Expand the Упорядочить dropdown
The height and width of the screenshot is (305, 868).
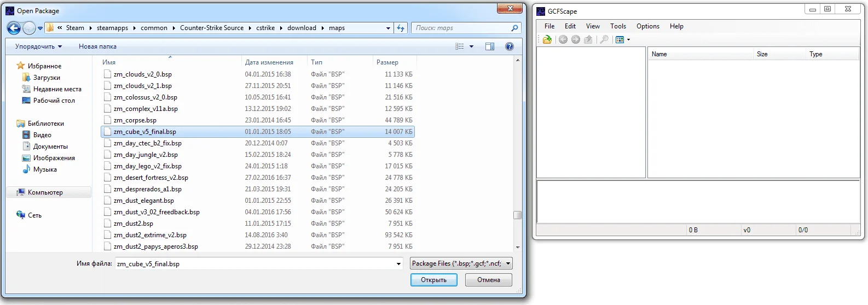(x=38, y=46)
